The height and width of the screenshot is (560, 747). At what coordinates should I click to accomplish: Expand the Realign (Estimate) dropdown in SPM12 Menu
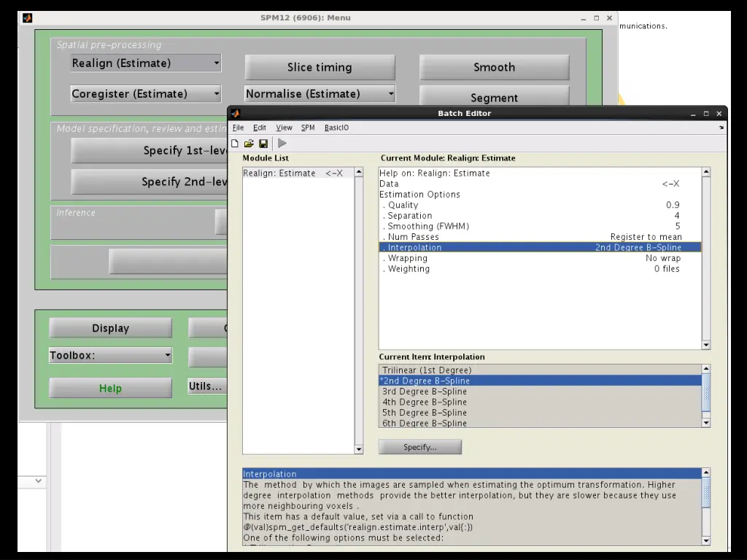tap(146, 63)
